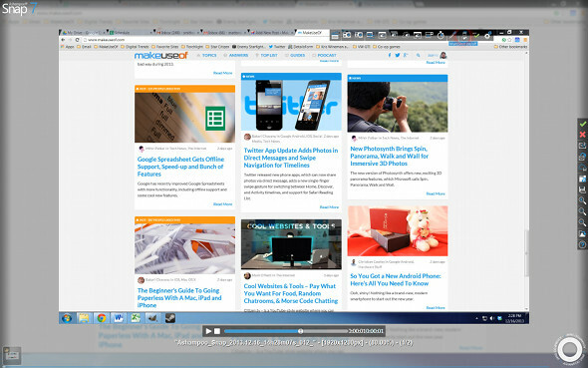588x368 pixels.
Task: Click the timer capture icon in the top toolbar
Action: pyautogui.click(x=441, y=35)
